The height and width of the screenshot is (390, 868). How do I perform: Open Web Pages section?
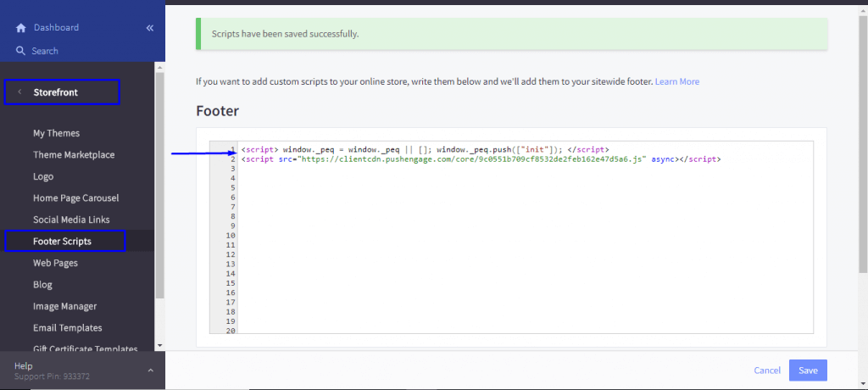coord(55,263)
